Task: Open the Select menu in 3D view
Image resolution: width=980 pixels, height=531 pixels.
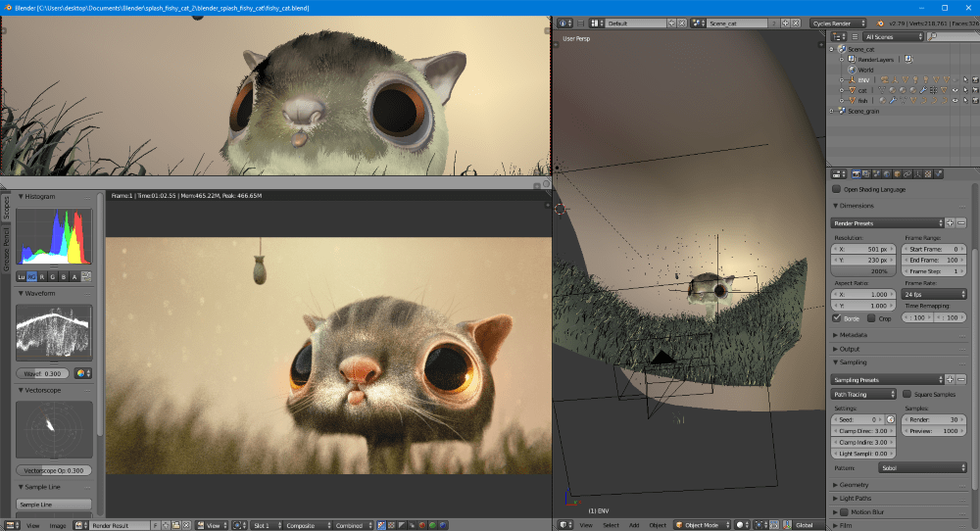Action: 611,525
